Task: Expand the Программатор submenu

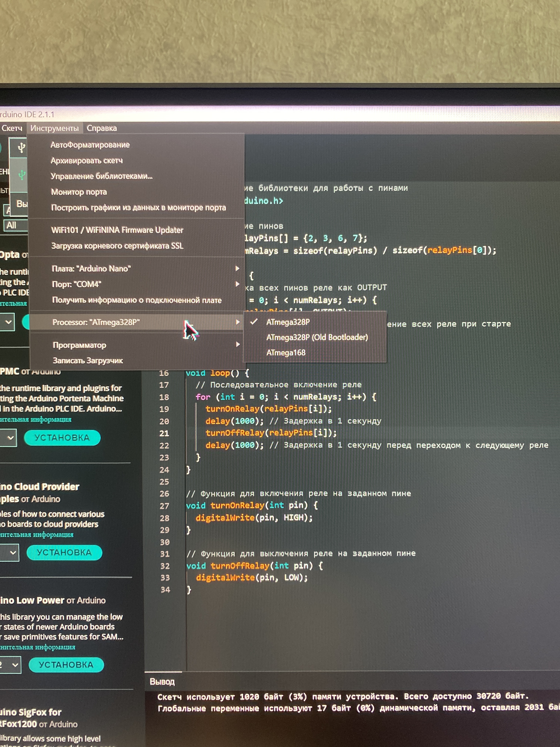Action: point(137,345)
